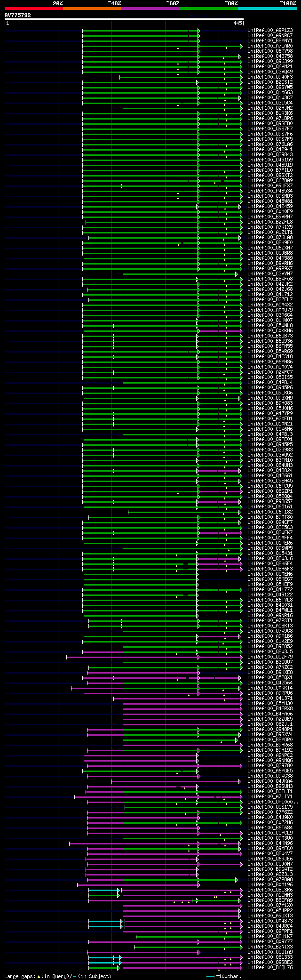Select the UniRef100_C4J9K0 label
The height and width of the screenshot is (980, 301).
pyautogui.click(x=270, y=817)
